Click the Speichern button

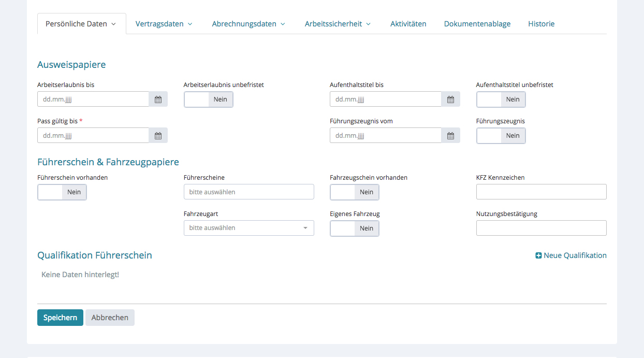click(x=60, y=318)
